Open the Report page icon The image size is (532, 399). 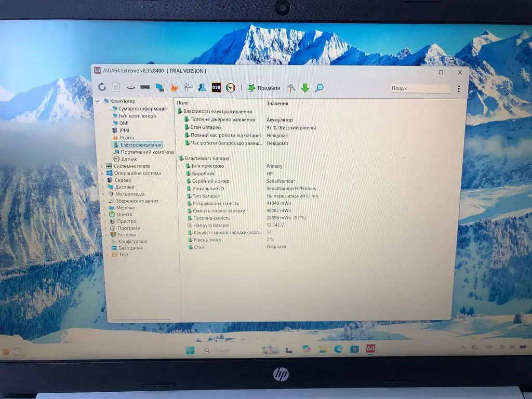(116, 87)
